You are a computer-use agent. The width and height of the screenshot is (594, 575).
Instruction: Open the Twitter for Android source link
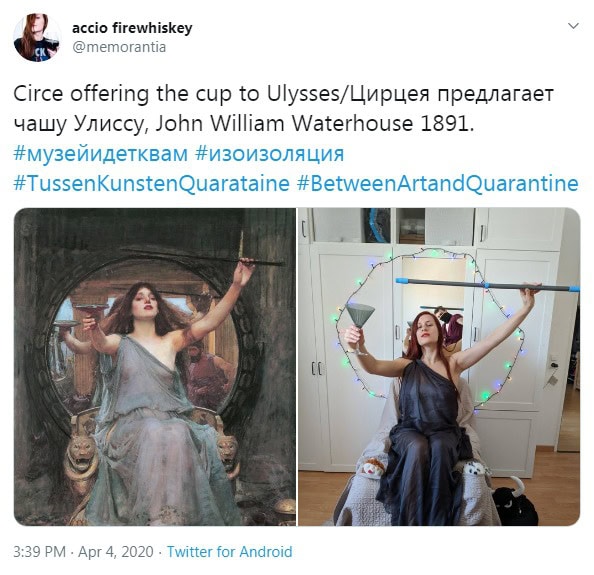click(230, 552)
